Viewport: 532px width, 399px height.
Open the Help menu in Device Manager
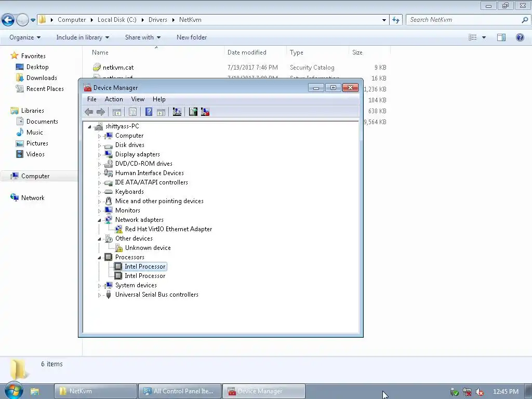(159, 99)
